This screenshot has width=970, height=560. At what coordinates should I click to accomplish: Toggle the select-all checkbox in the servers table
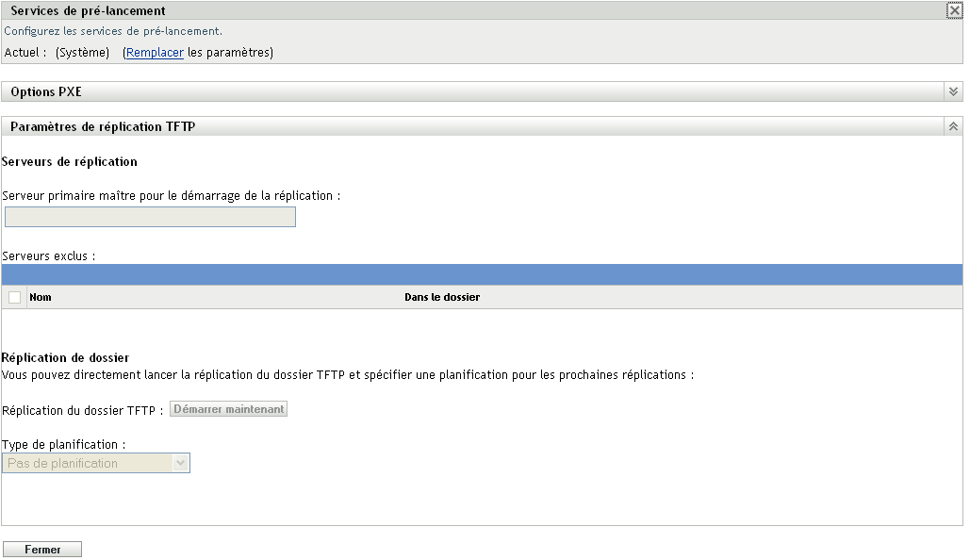13,296
